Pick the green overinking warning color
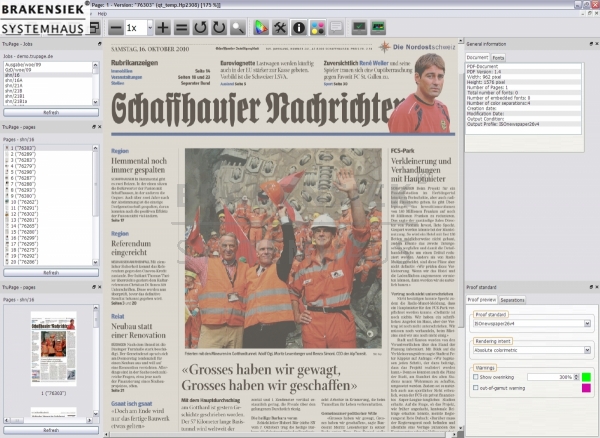This screenshot has width=600, height=438. [586, 377]
